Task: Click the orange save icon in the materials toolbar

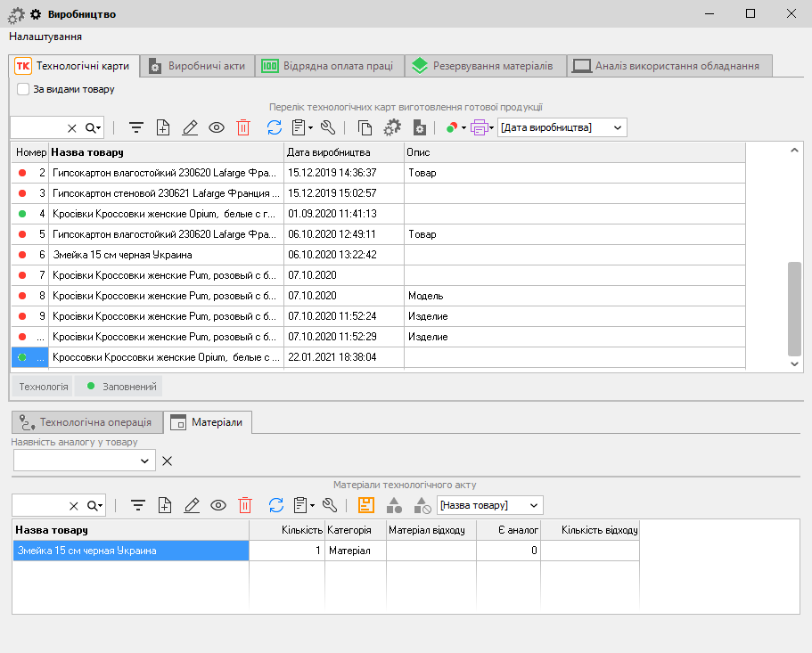Action: [365, 505]
